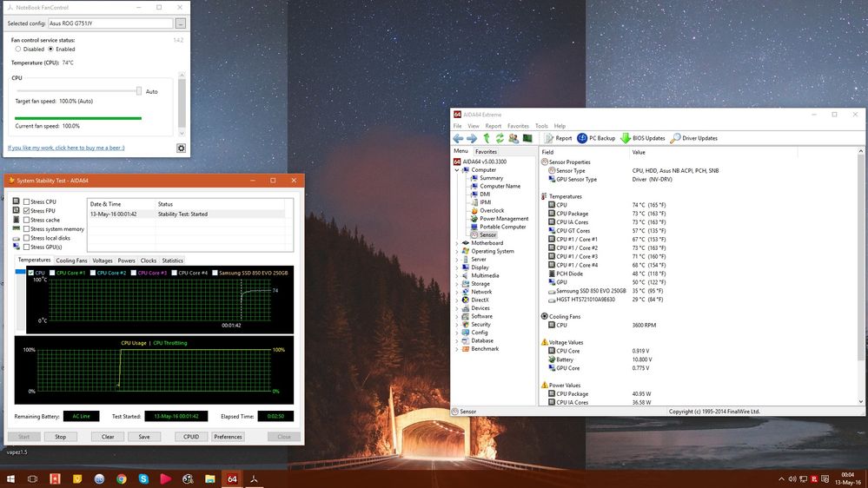This screenshot has width=868, height=488.
Task: Enable the Stress CPU checkbox
Action: click(26, 202)
